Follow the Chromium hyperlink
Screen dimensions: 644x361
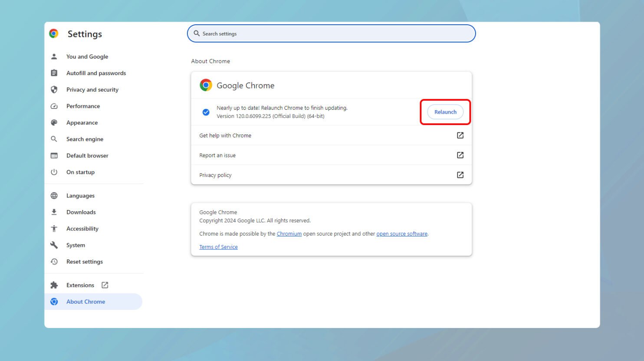(x=289, y=233)
